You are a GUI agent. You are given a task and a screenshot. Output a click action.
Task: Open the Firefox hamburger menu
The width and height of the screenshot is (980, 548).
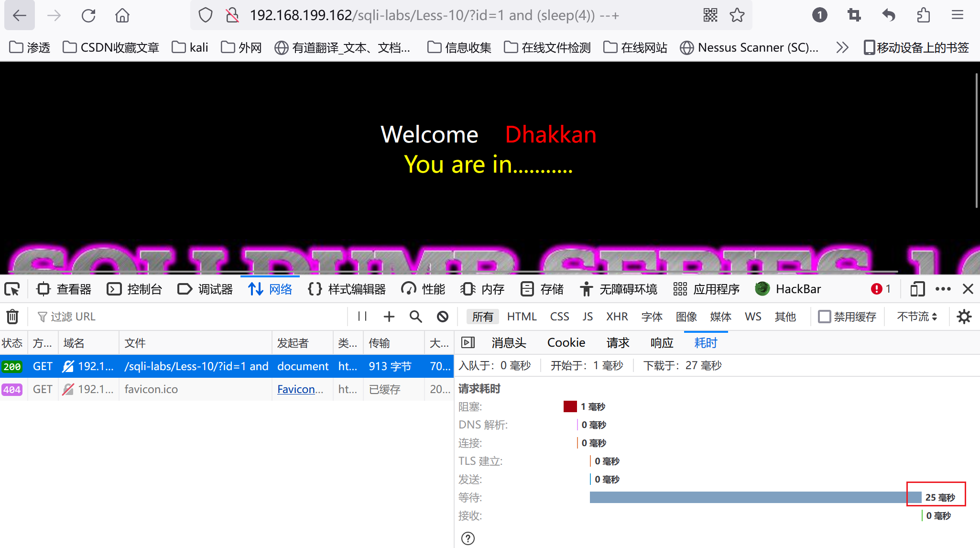pyautogui.click(x=957, y=15)
